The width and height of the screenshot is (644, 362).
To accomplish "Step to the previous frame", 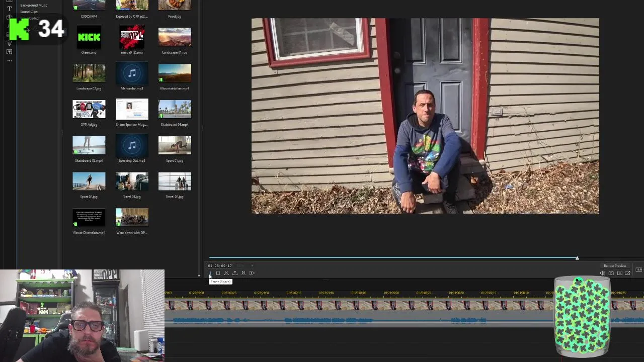I will click(226, 273).
